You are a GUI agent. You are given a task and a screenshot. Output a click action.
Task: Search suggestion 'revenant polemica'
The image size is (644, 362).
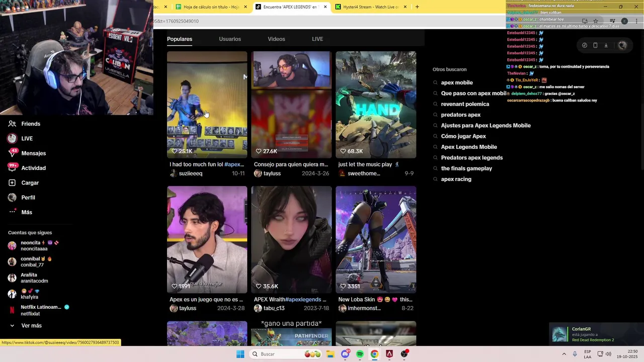(x=465, y=104)
